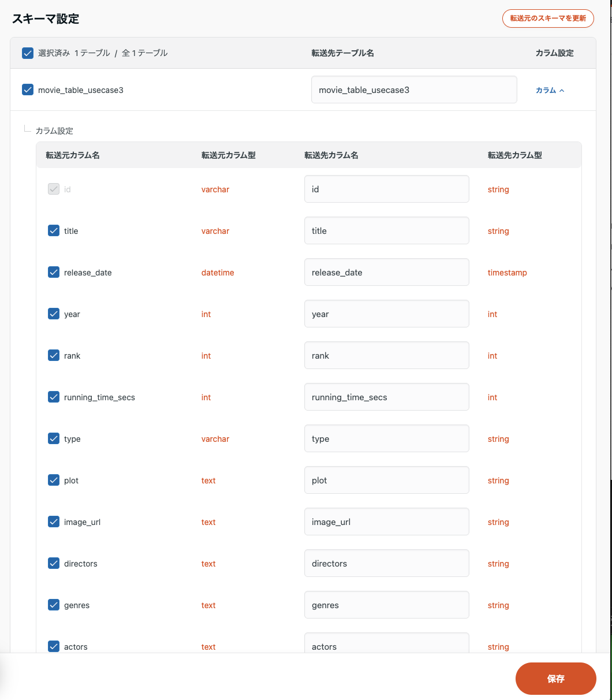The width and height of the screenshot is (612, 700).
Task: Click the string destination type for directors
Action: [x=498, y=564]
